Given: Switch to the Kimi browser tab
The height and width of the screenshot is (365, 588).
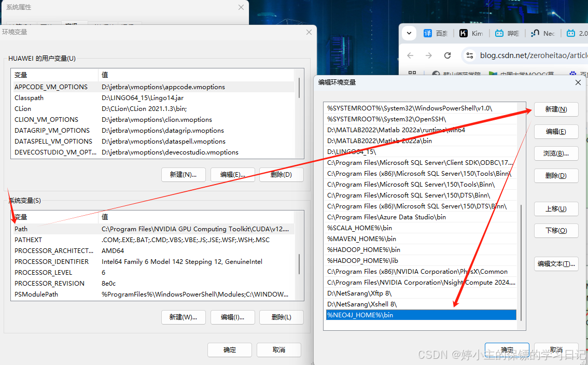Looking at the screenshot, I should tap(471, 33).
